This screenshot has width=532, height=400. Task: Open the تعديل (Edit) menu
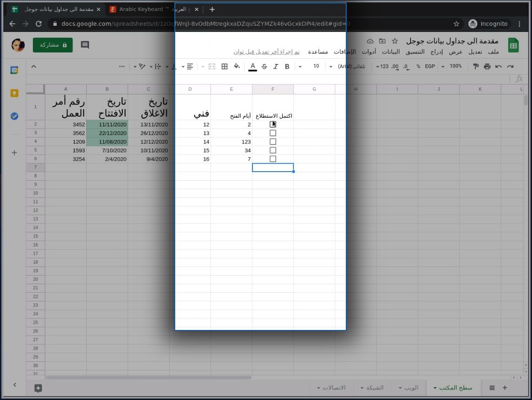(475, 51)
